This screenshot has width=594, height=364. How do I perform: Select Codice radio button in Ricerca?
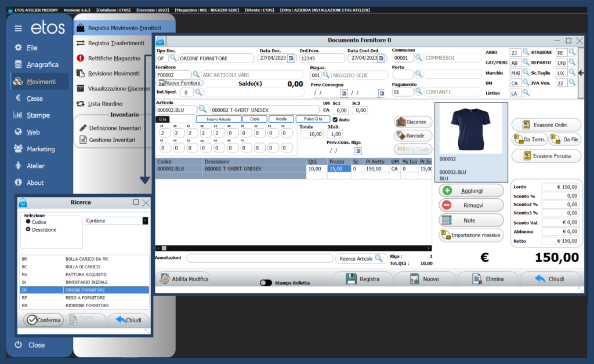click(28, 221)
